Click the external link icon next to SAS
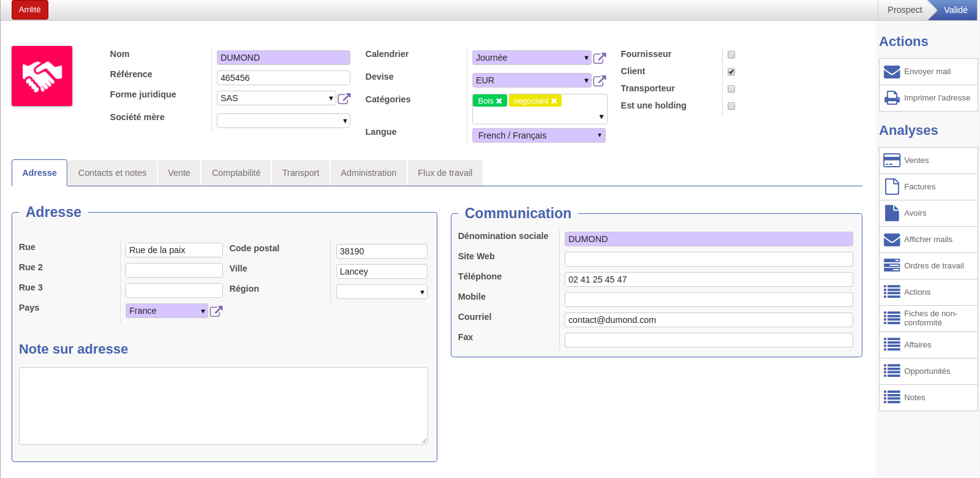The width and height of the screenshot is (980, 478). click(x=344, y=99)
